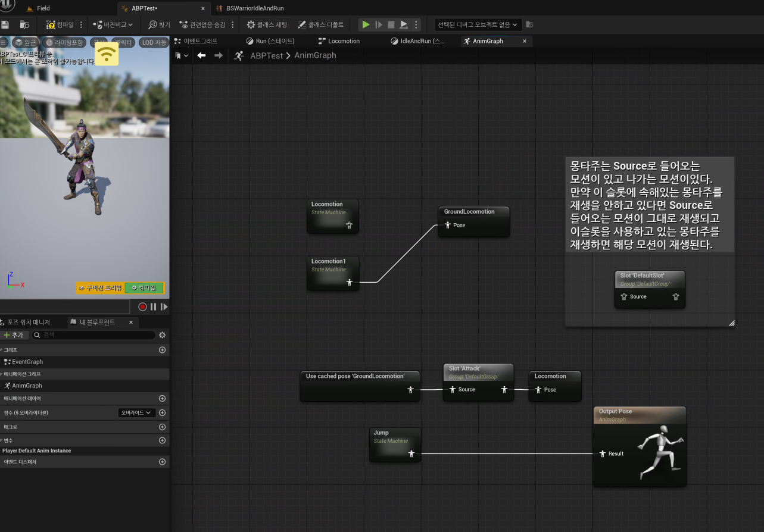Add a new variable with plus icon
This screenshot has height=532, width=764.
[162, 440]
